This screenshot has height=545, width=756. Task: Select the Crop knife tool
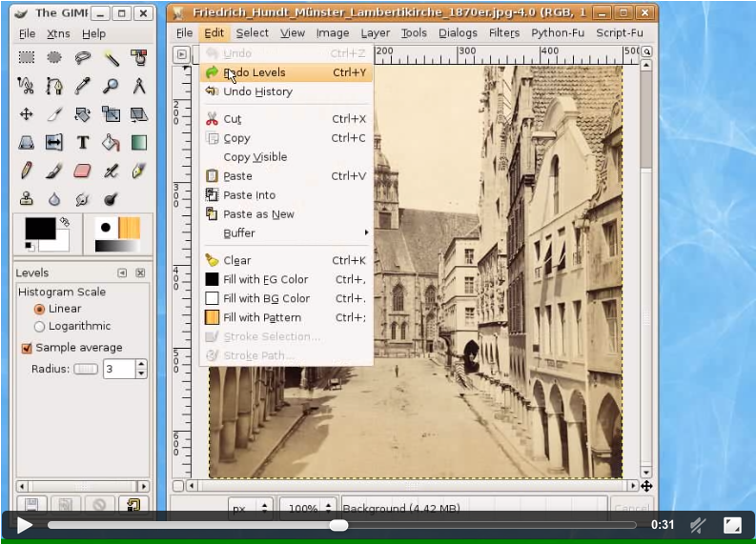[54, 114]
